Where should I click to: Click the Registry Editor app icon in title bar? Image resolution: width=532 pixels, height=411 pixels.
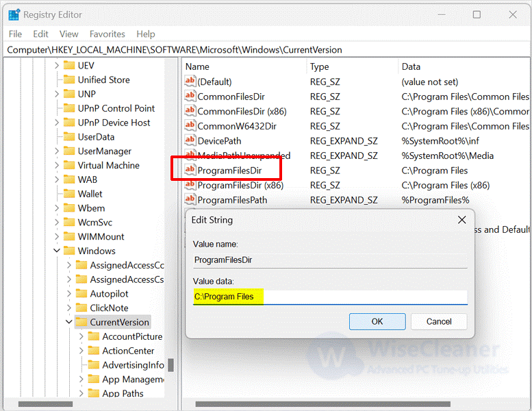click(14, 14)
